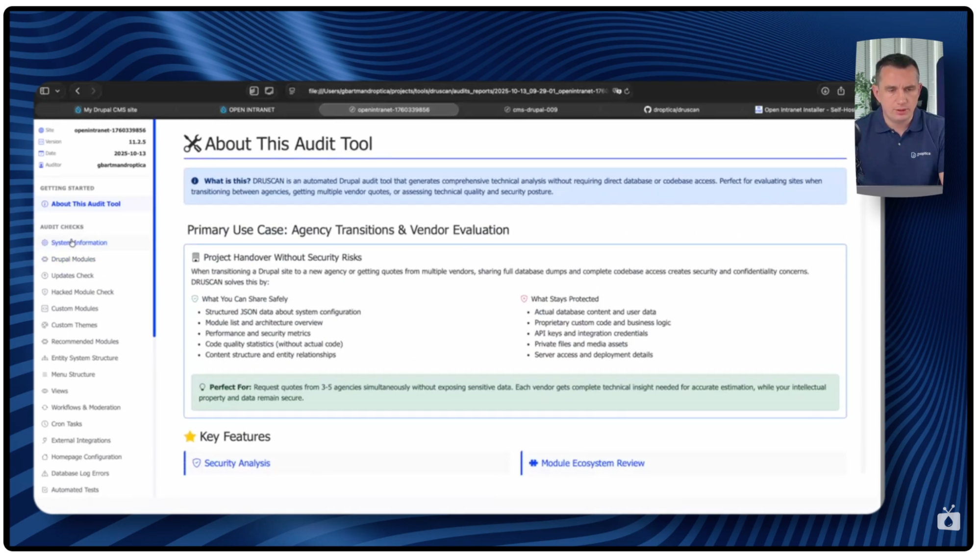Viewport: 980px width, 557px height.
Task: Click the shield icon beside Security Analysis
Action: 196,462
